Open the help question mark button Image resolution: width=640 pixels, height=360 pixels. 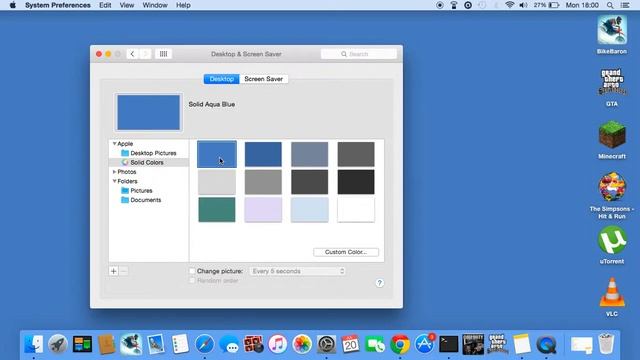(380, 283)
